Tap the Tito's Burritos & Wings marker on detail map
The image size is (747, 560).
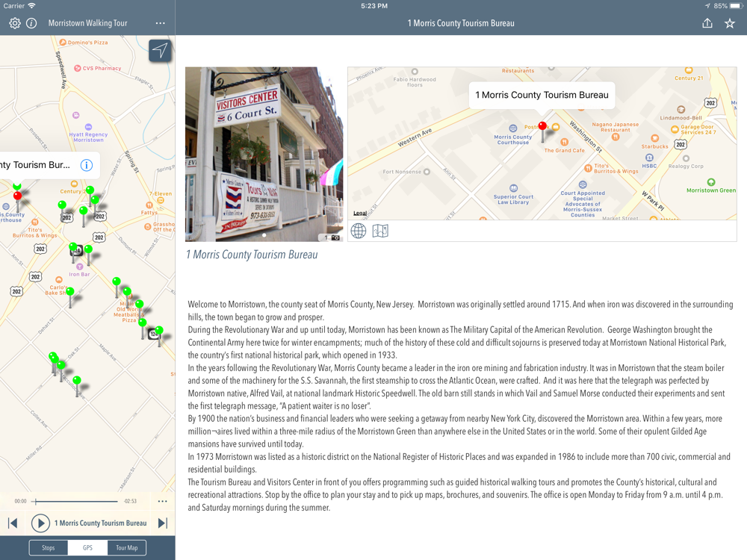589,168
